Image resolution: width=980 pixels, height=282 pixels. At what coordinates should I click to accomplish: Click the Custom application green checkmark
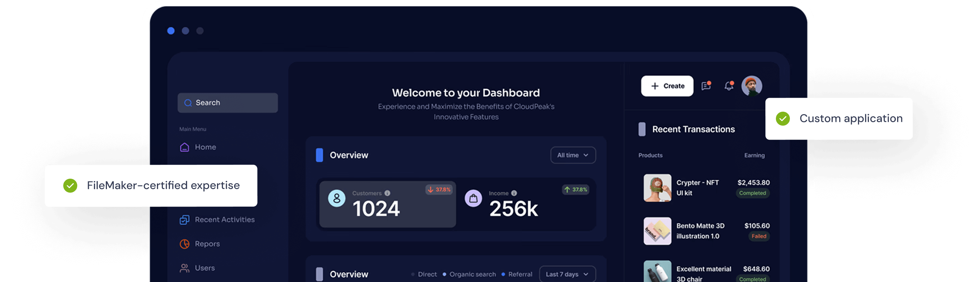tap(783, 119)
